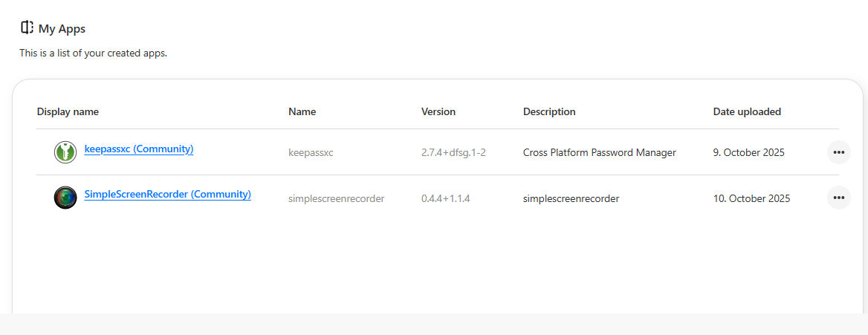Viewport: 868px width, 335px height.
Task: Click the 10. October 2025 date
Action: (x=751, y=198)
